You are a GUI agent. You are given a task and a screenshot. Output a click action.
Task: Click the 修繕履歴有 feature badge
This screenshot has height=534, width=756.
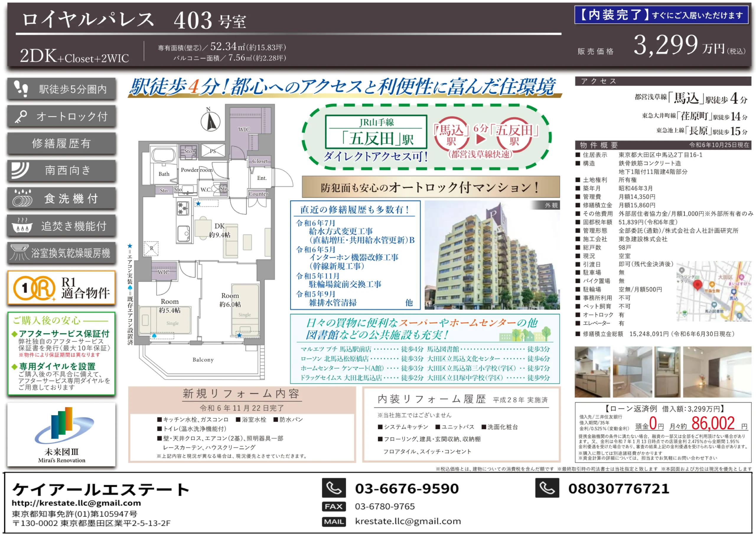coord(62,144)
